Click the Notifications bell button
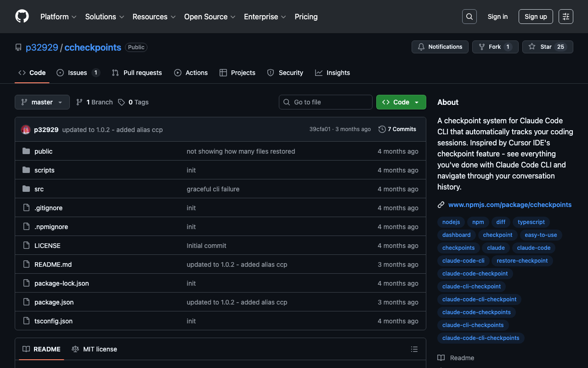The width and height of the screenshot is (588, 368). coord(440,47)
